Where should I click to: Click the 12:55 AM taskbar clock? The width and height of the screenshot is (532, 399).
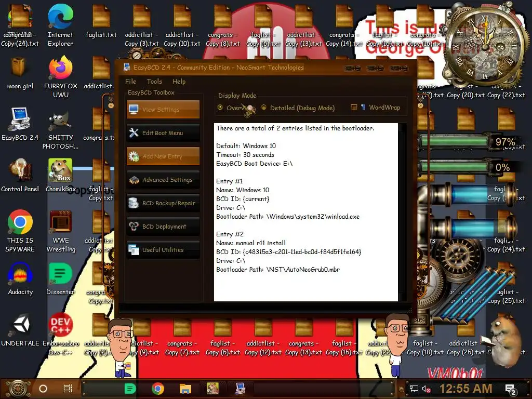tap(466, 389)
